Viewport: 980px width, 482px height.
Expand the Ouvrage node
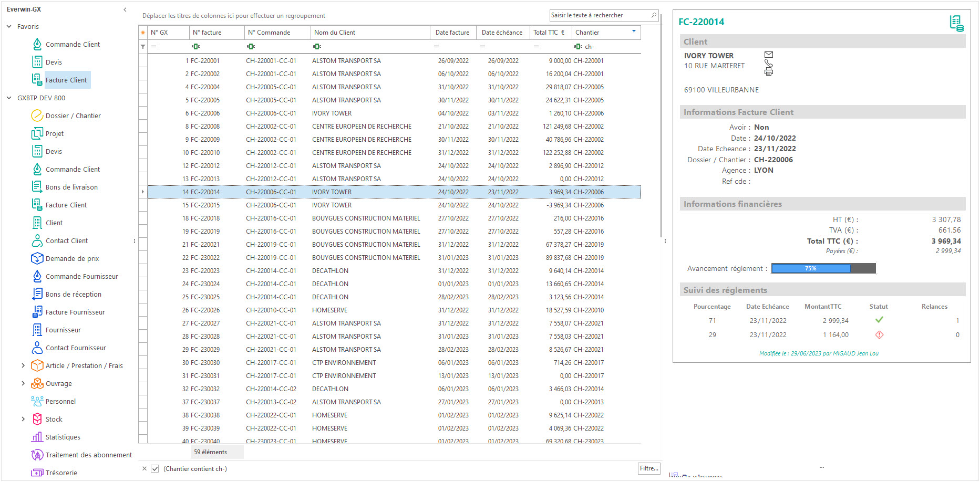pos(23,383)
